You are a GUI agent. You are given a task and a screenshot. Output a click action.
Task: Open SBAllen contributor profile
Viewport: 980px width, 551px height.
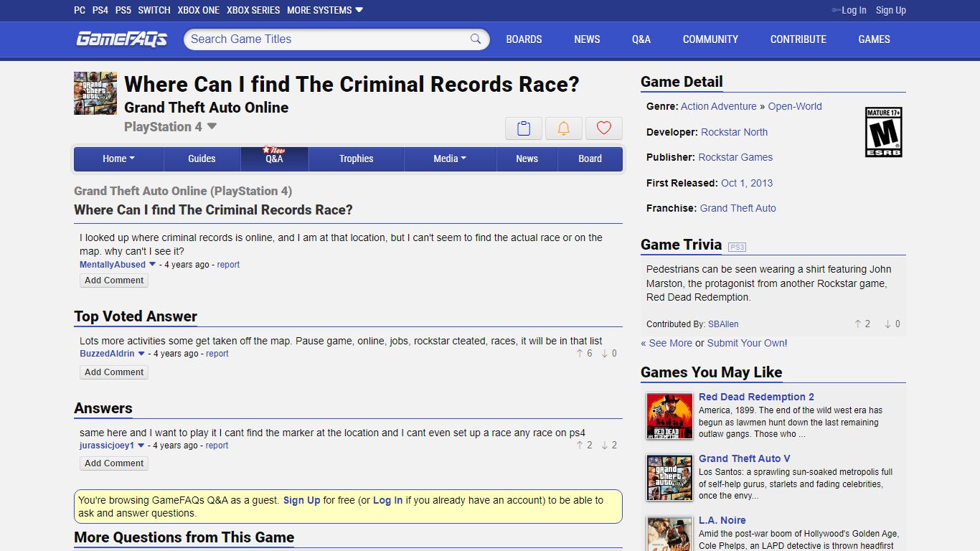[723, 324]
